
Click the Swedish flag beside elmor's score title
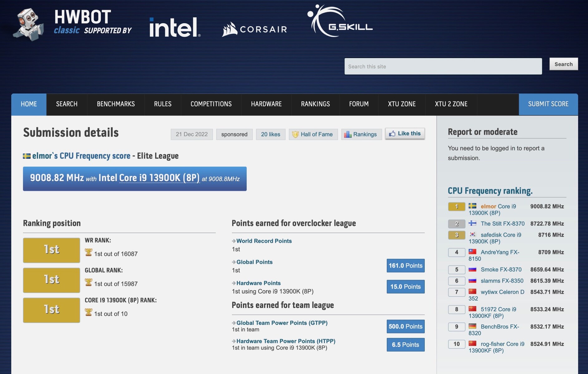[x=27, y=156]
